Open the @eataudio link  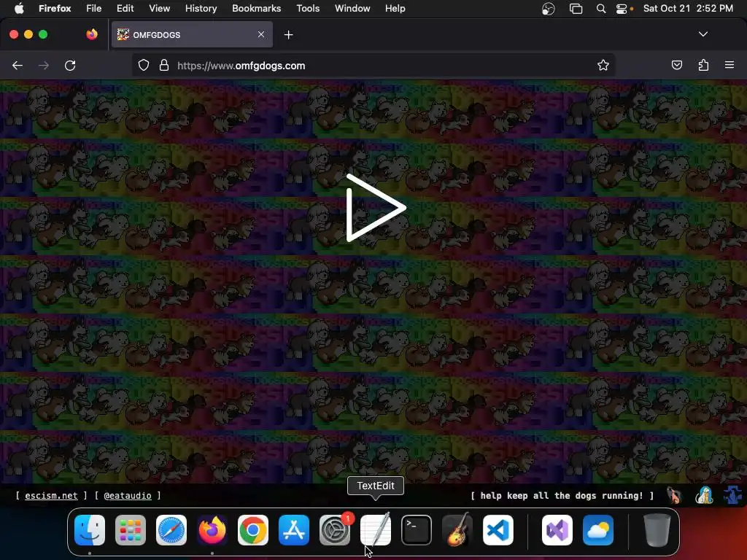(128, 496)
